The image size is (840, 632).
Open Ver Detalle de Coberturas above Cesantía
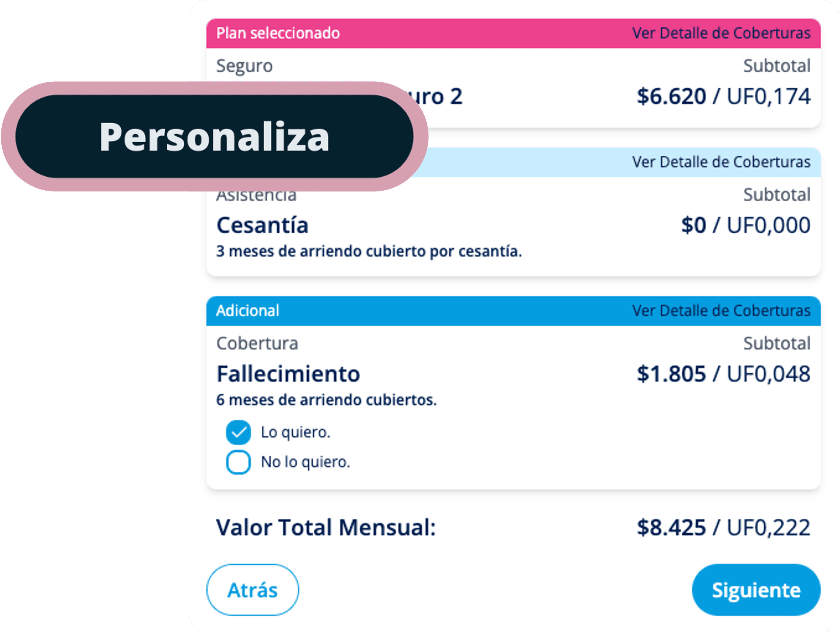coord(721,162)
